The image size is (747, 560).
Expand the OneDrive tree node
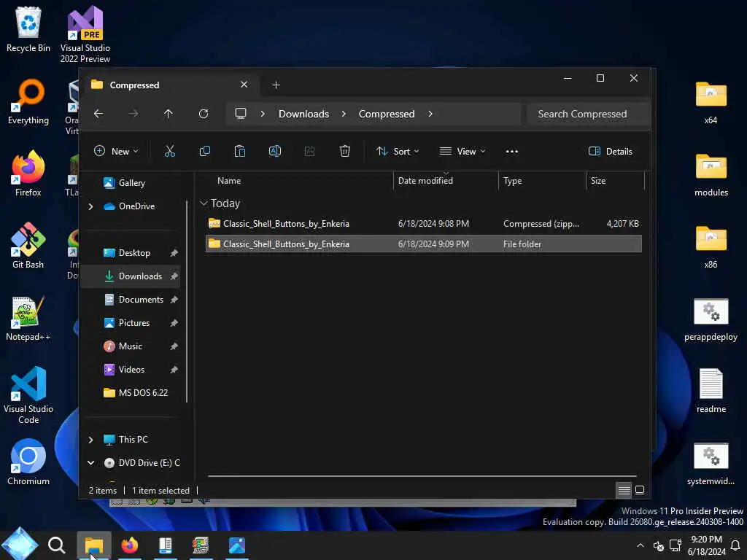point(90,206)
